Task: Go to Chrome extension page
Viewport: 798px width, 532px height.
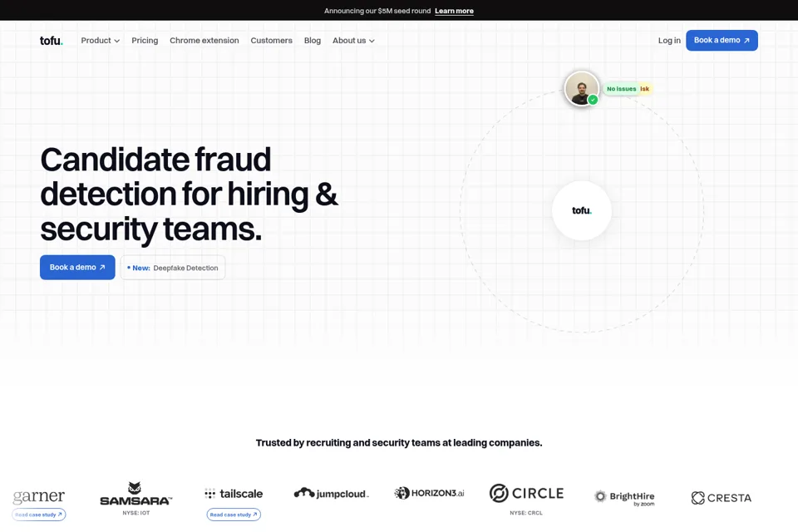Action: pos(204,41)
